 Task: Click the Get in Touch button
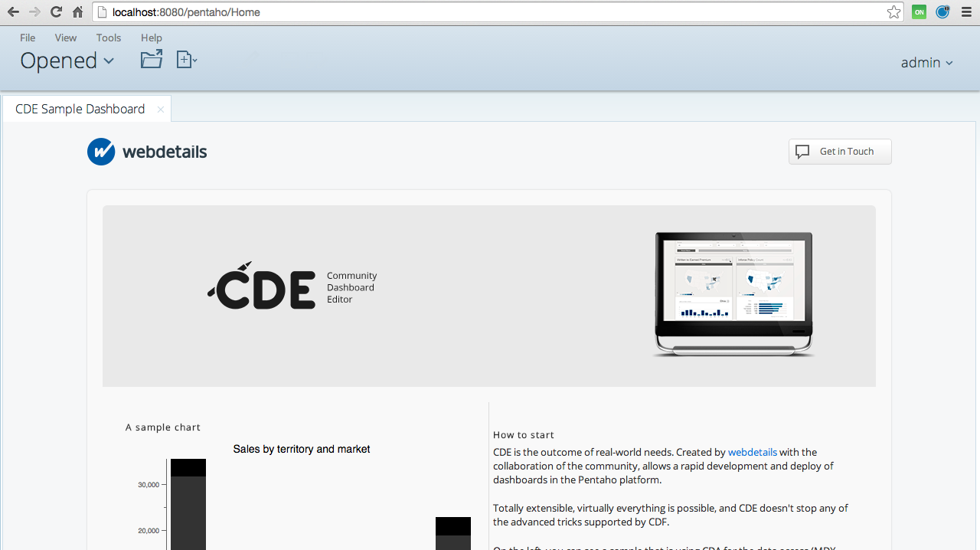tap(840, 152)
